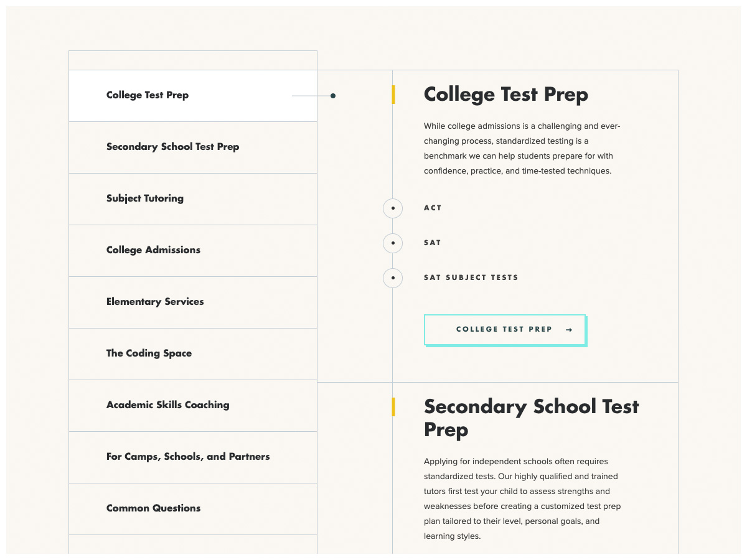
Task: Click the yellow marker beside Secondary School Test Prep heading
Action: (x=393, y=407)
